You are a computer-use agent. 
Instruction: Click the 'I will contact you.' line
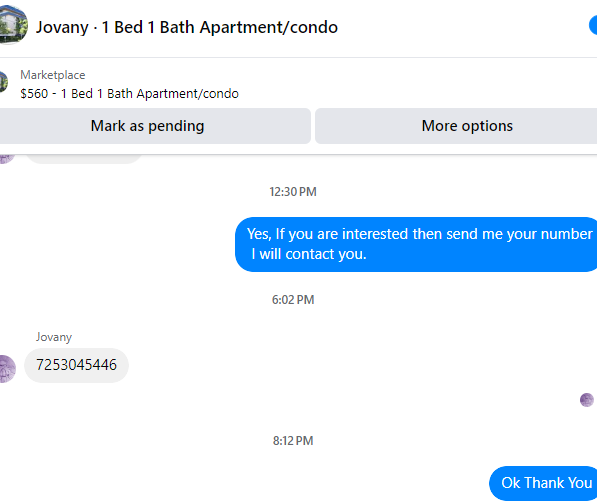tap(309, 254)
